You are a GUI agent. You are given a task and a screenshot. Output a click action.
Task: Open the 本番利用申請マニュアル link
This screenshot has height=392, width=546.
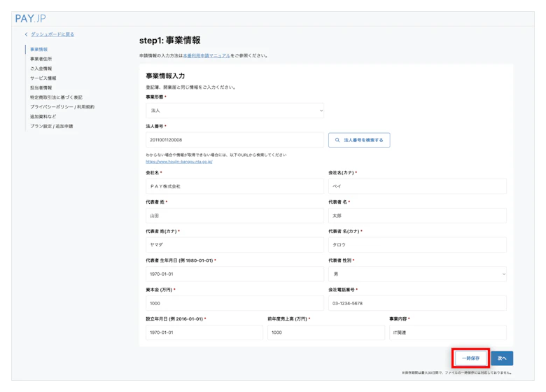click(x=206, y=56)
